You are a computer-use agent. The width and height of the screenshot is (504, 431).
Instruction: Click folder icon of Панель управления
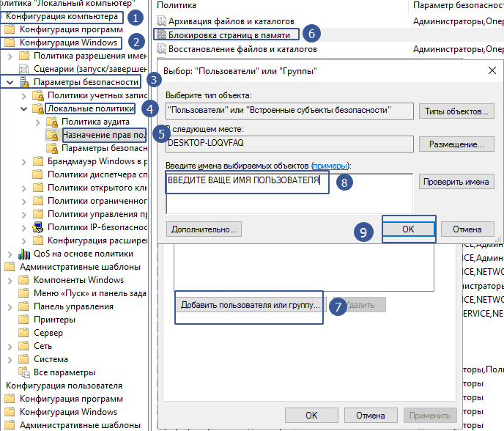[x=23, y=306]
